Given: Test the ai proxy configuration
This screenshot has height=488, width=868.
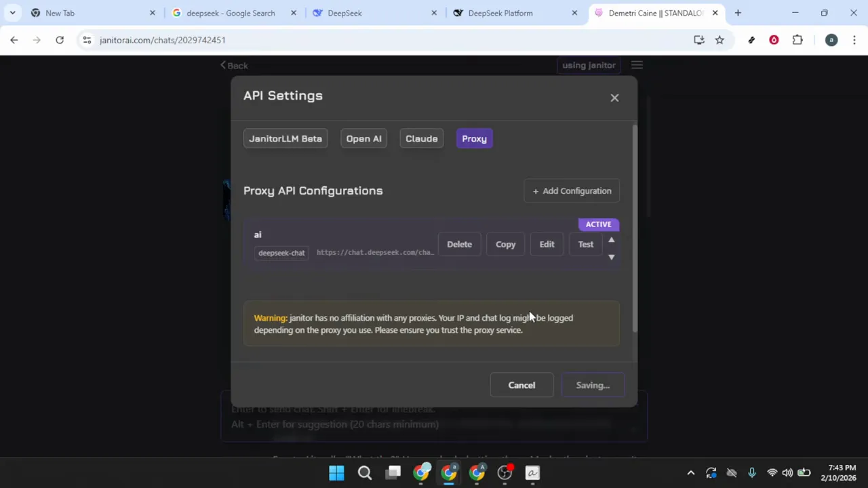Looking at the screenshot, I should [x=585, y=245].
